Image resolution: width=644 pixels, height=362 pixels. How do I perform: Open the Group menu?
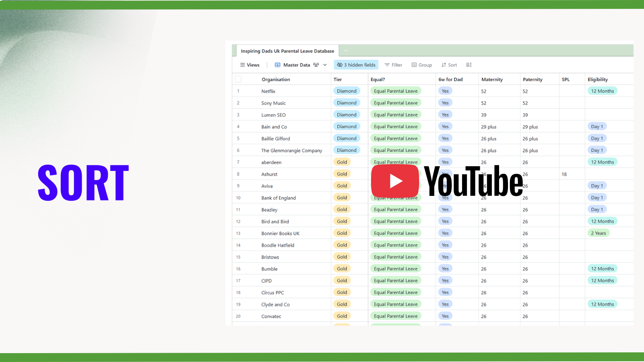coord(422,65)
